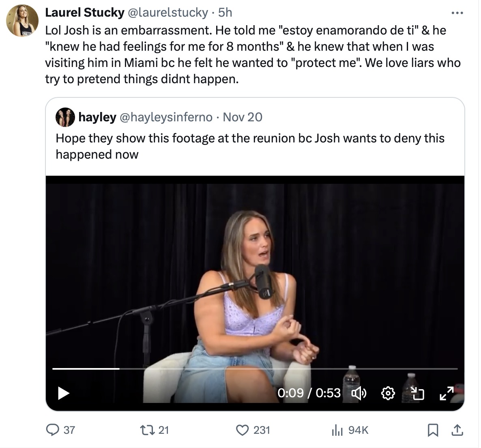The width and height of the screenshot is (481, 448).
Task: Bookmark this tweet
Action: (x=433, y=430)
